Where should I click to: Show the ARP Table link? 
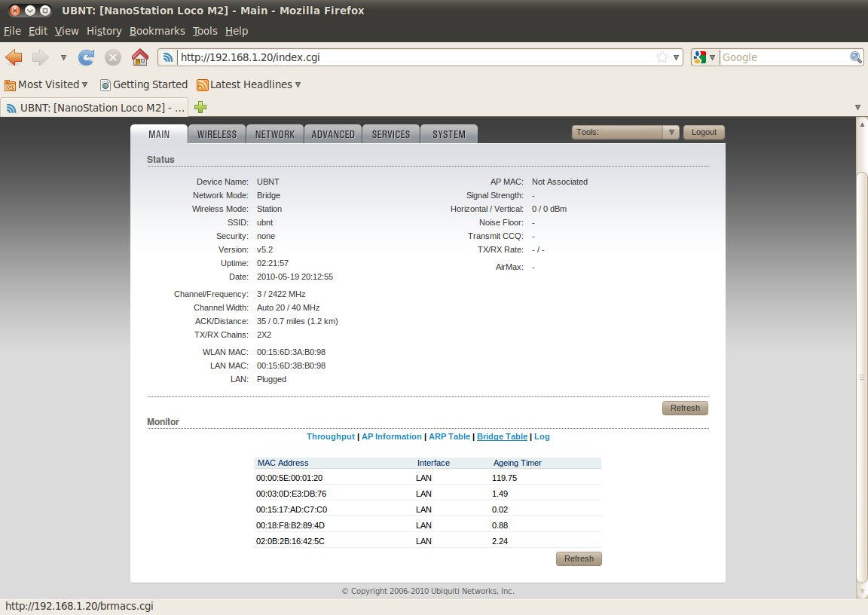pos(449,436)
